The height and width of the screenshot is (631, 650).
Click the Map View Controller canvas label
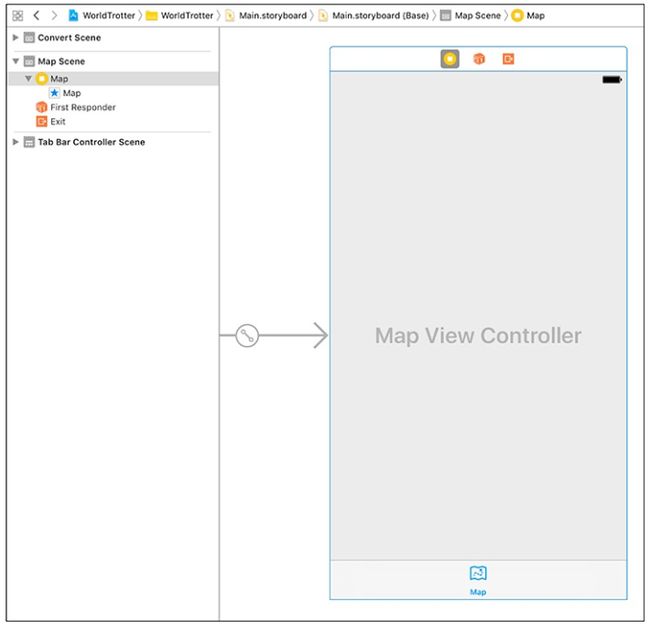tap(478, 335)
